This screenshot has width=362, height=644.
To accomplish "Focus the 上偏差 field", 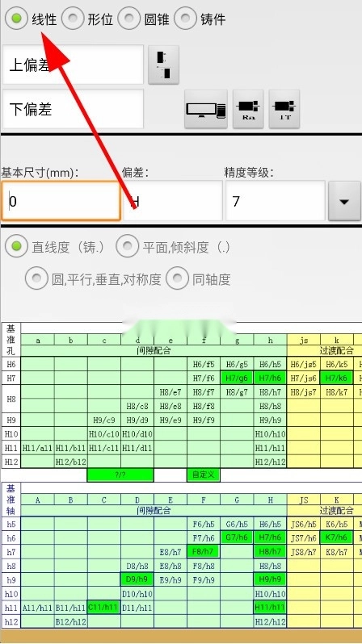I will pos(74,65).
